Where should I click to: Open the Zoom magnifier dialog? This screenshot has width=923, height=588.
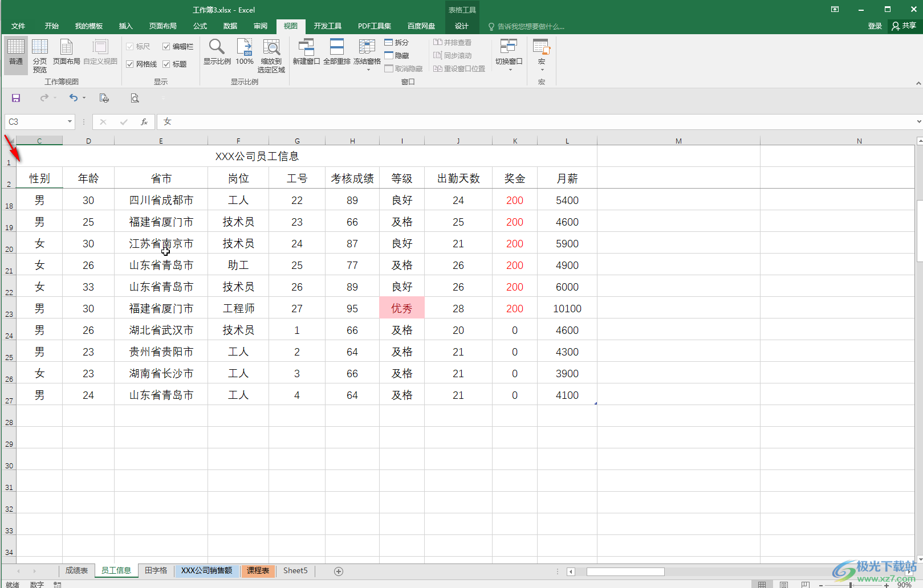(217, 52)
